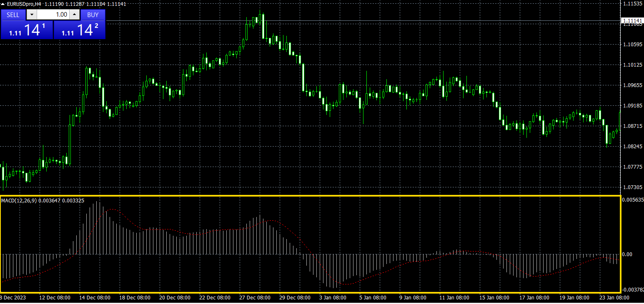Increase trade volume with up arrow
Image resolution: width=644 pixels, height=304 pixels.
click(x=74, y=15)
